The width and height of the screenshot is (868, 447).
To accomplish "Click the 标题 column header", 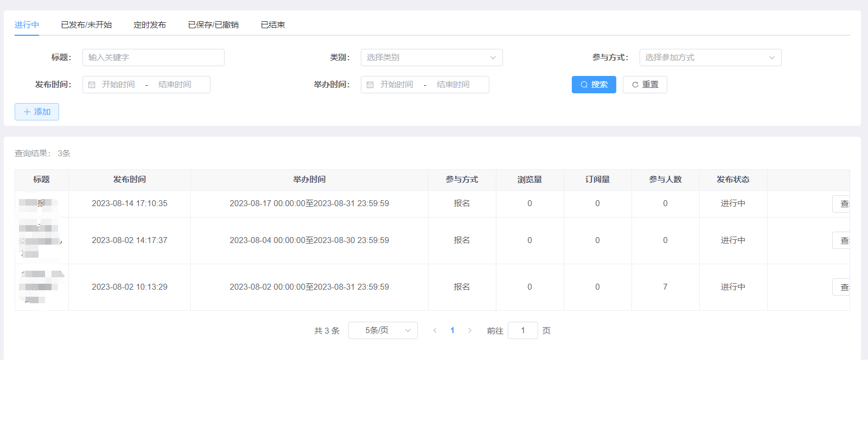I will [41, 180].
